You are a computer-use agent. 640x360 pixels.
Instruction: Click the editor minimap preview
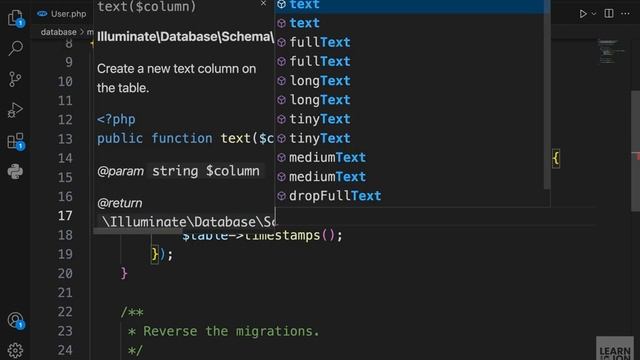point(611,51)
